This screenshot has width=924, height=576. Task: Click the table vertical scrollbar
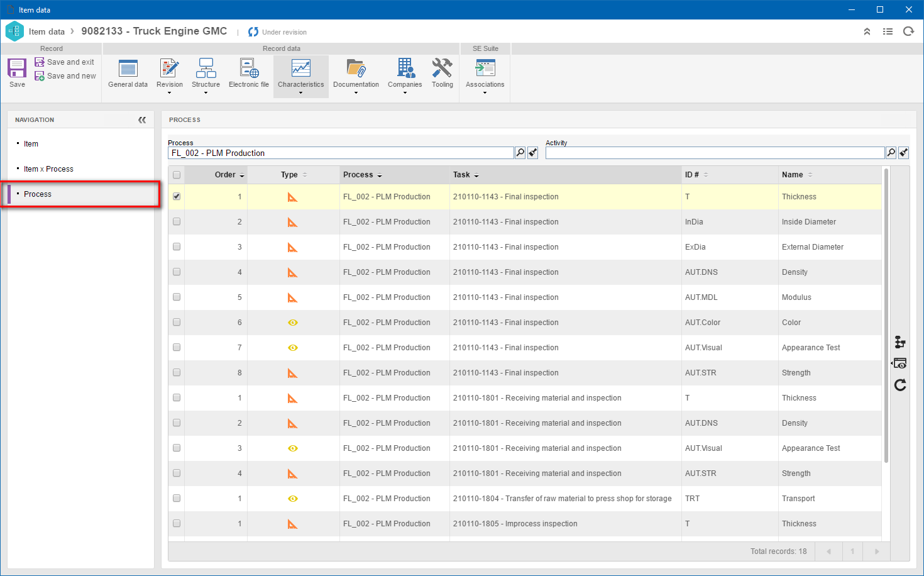(886, 314)
